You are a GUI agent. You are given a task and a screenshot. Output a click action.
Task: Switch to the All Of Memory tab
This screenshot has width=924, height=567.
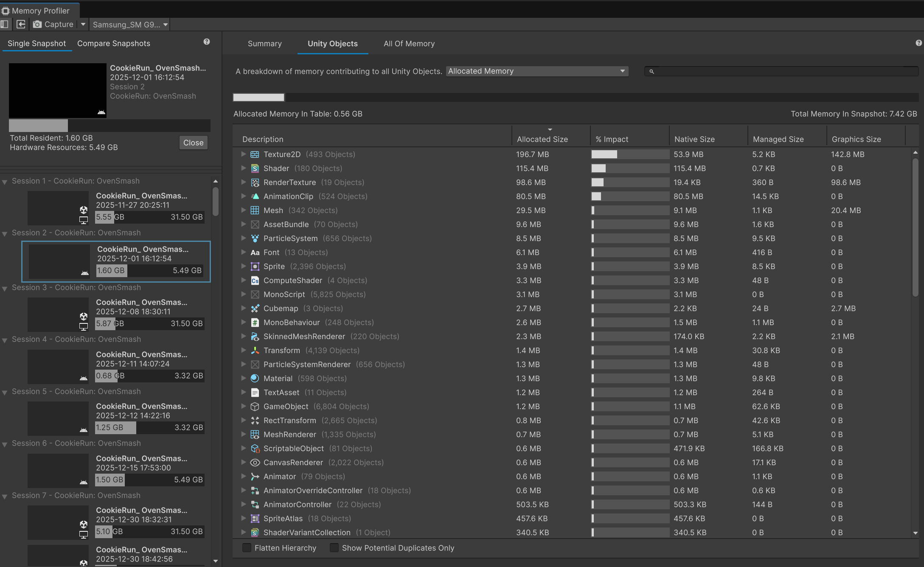coord(409,44)
